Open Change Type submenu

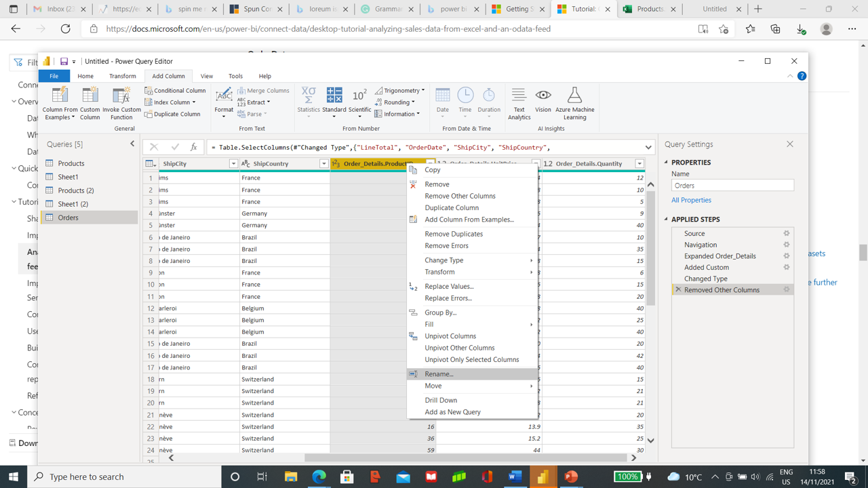472,260
